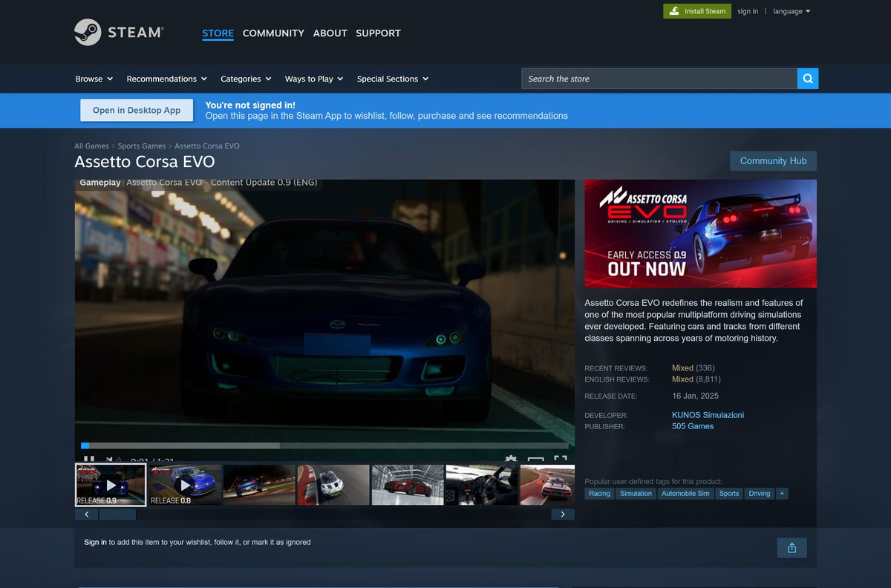Click the All Games breadcrumb

point(91,146)
